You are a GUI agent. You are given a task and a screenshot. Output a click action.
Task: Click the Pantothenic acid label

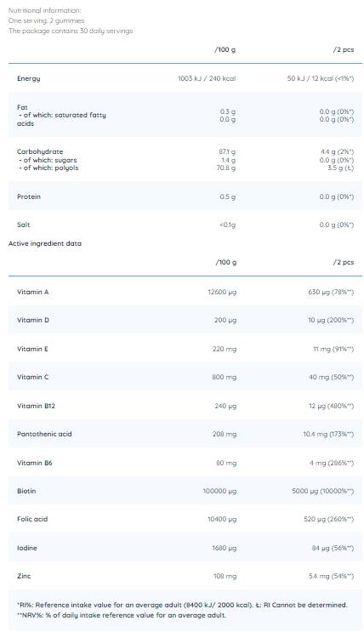tap(44, 434)
